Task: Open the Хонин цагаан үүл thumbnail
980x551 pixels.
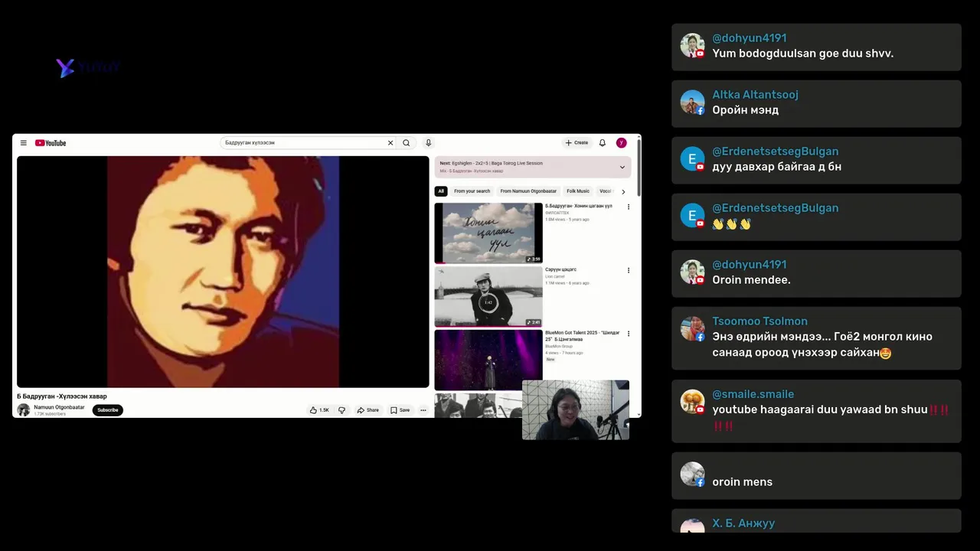Action: pyautogui.click(x=488, y=233)
